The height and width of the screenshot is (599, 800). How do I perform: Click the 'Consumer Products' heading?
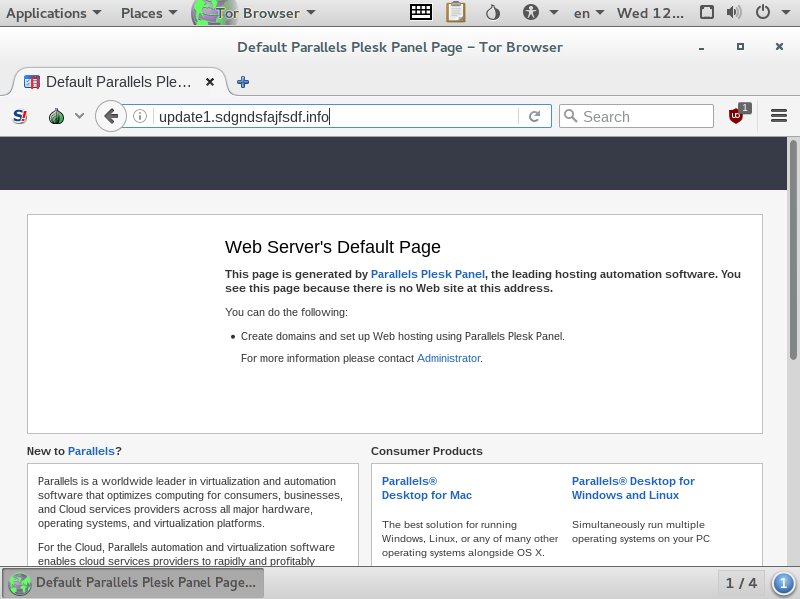click(427, 451)
